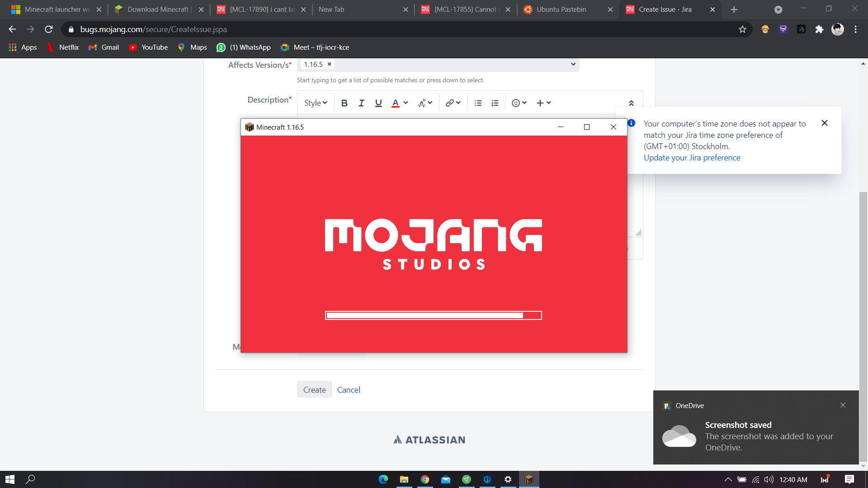This screenshot has width=868, height=488.
Task: Bookmark this page with the star icon
Action: point(742,29)
